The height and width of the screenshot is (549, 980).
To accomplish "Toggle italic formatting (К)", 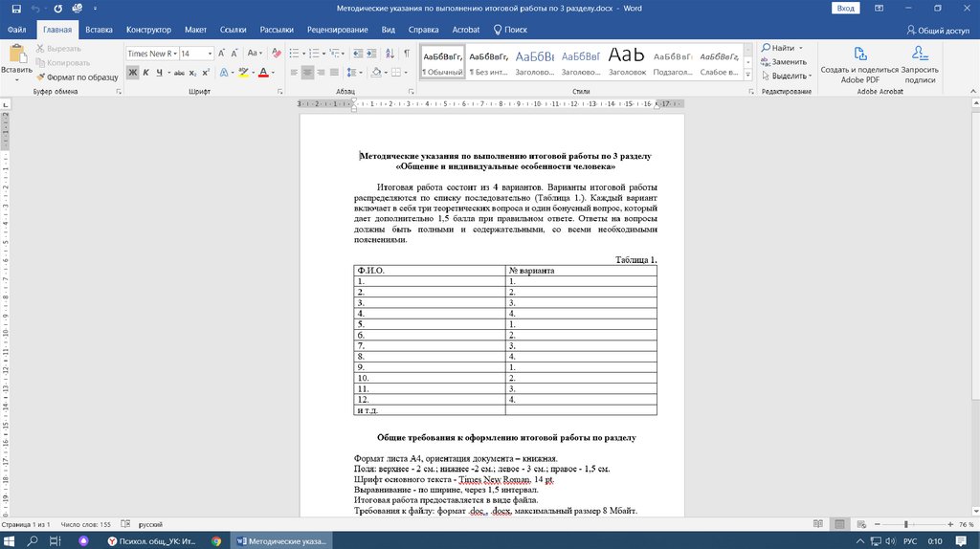I will (146, 73).
